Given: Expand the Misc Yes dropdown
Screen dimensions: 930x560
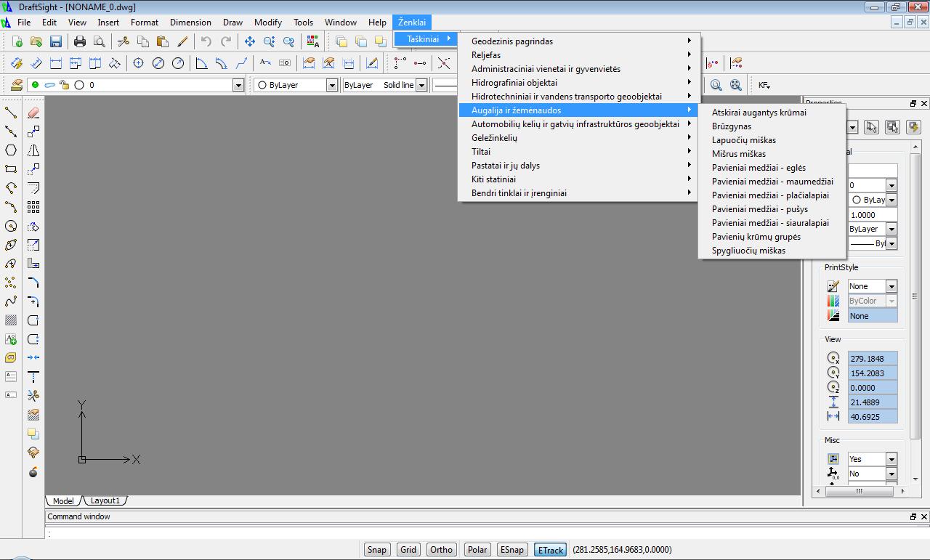Looking at the screenshot, I should (891, 459).
